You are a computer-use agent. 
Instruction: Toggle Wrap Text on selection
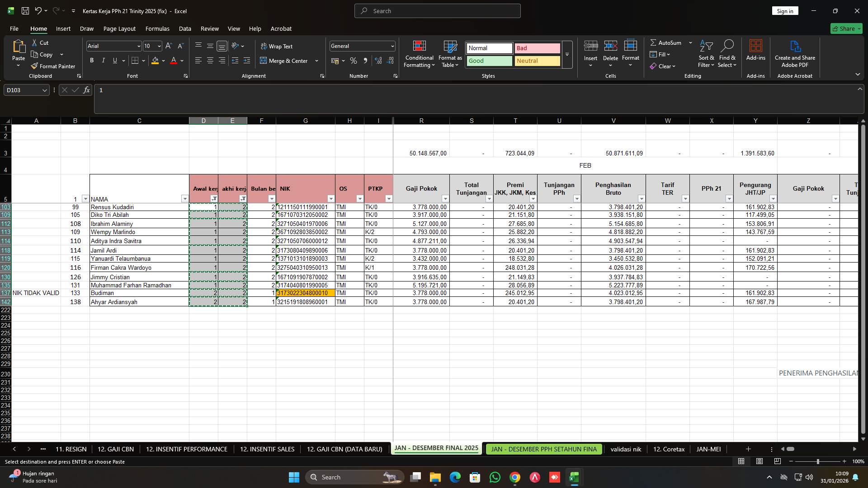coord(276,46)
